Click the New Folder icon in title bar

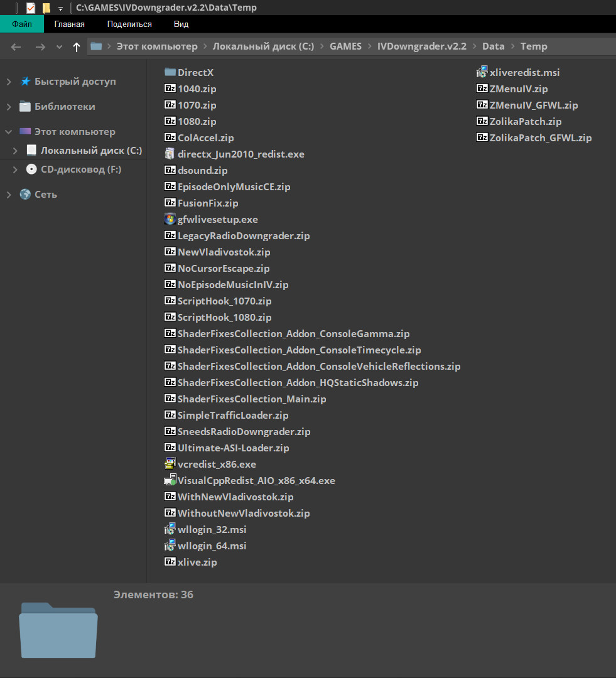46,8
